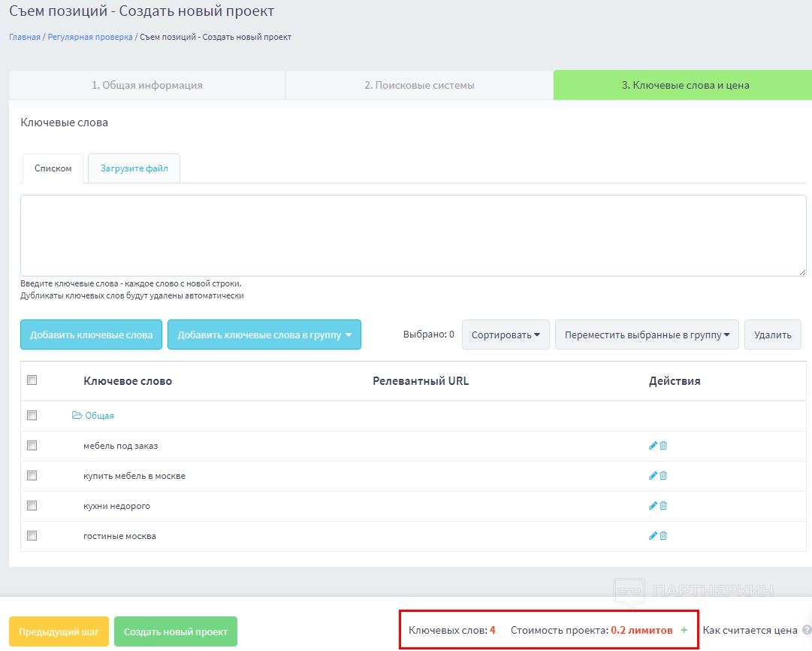
Task: Open 'Добавить ключевые слова в группу' dropdown
Action: [x=264, y=335]
